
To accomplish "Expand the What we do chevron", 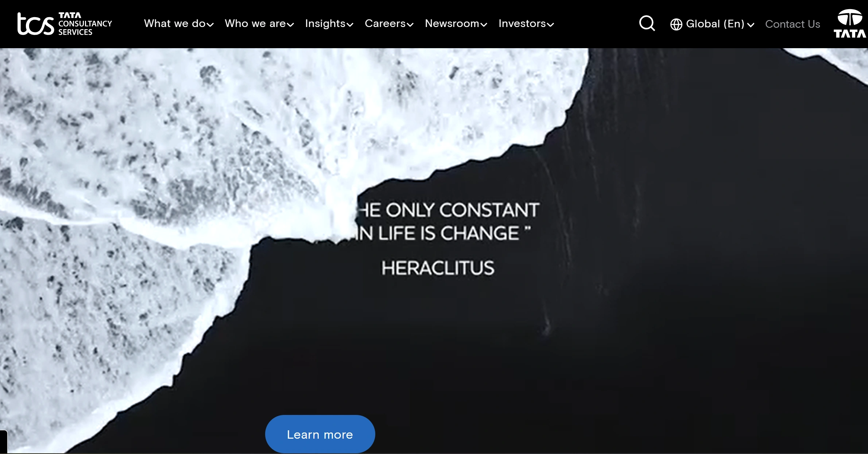I will [x=210, y=25].
